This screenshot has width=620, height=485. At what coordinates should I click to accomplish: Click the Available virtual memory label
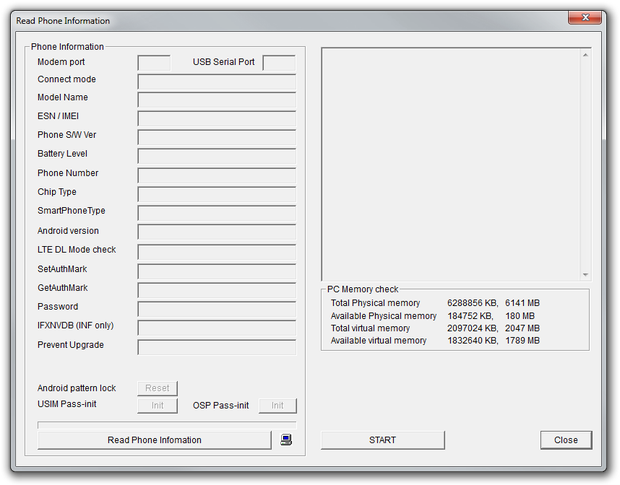(x=378, y=340)
